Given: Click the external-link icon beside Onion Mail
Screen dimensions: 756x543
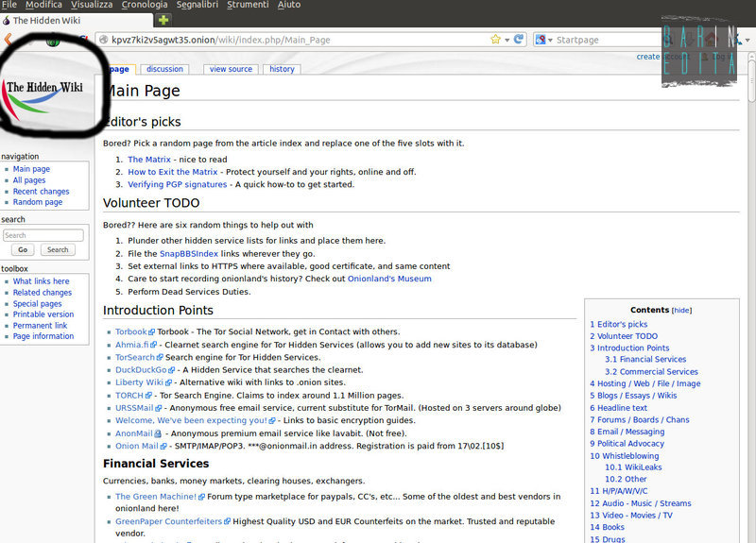Looking at the screenshot, I should [x=163, y=446].
